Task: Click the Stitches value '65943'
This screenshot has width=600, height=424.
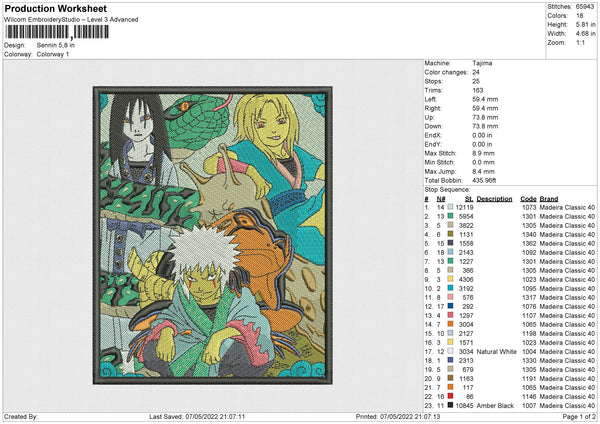Action: point(585,7)
